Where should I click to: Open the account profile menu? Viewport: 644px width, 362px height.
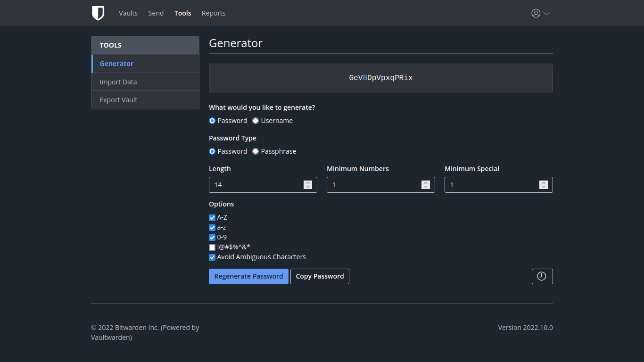[540, 13]
